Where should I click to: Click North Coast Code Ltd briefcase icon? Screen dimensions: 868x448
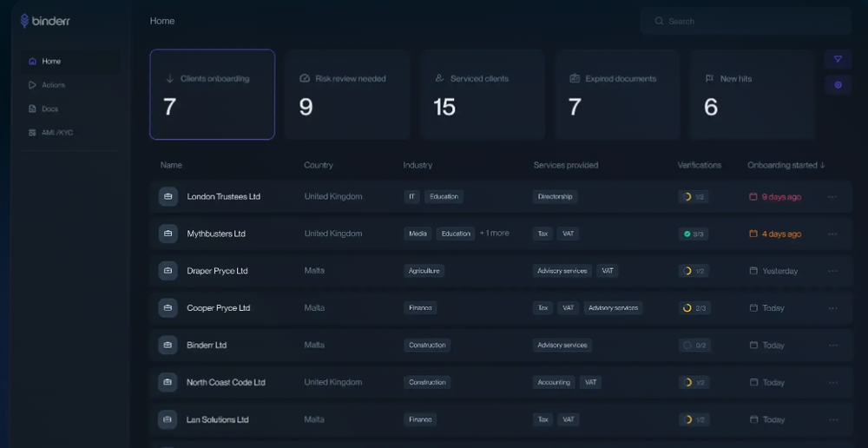[168, 382]
